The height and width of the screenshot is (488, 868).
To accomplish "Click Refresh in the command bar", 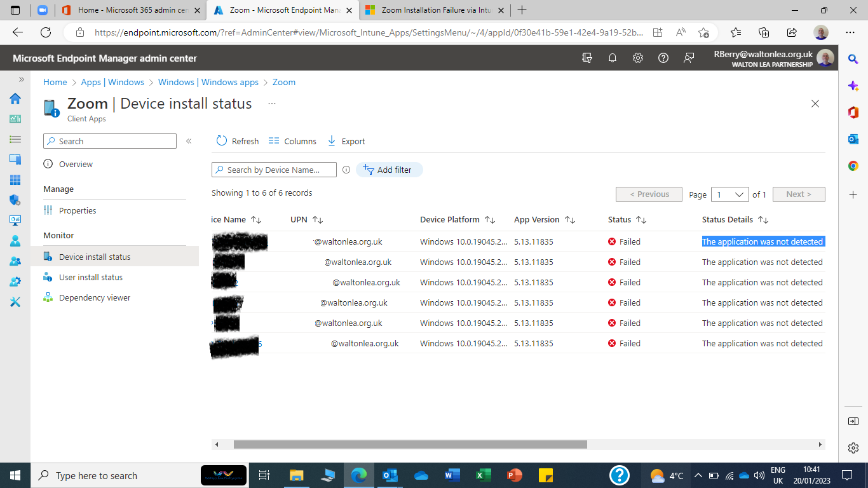I will [x=238, y=141].
